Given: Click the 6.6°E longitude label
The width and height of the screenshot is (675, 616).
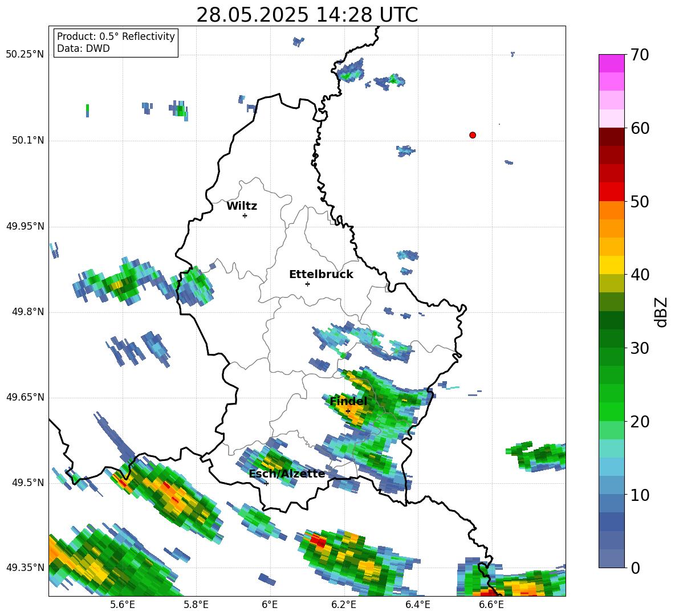Looking at the screenshot, I should (x=491, y=605).
